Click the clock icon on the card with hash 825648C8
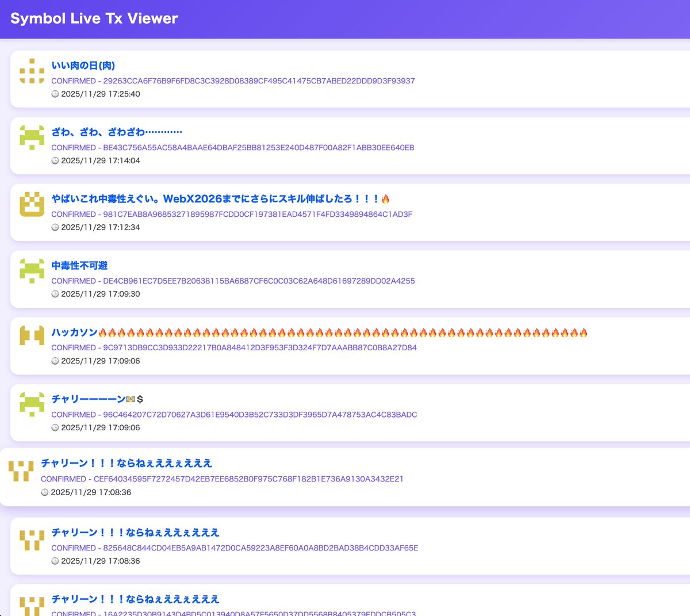 click(x=55, y=561)
